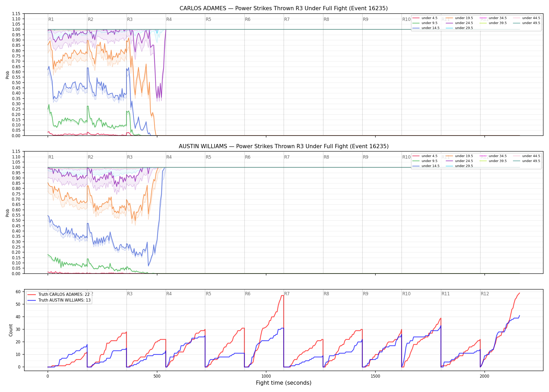Click R11 marker in the Count chart
Screen dimensions: 549x392
point(445,294)
